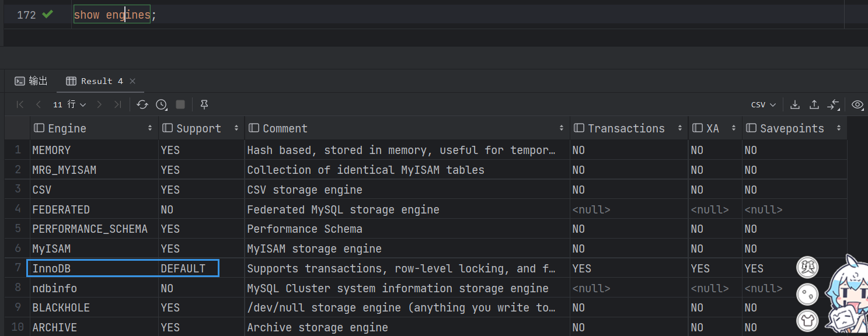Image resolution: width=868 pixels, height=336 pixels.
Task: Click row number 1 header
Action: 18,150
